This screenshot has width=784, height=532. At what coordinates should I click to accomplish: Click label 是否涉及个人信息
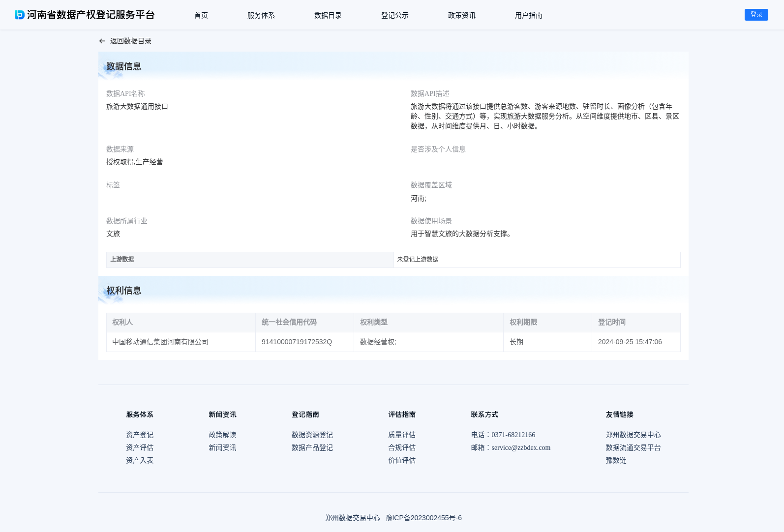pyautogui.click(x=438, y=149)
